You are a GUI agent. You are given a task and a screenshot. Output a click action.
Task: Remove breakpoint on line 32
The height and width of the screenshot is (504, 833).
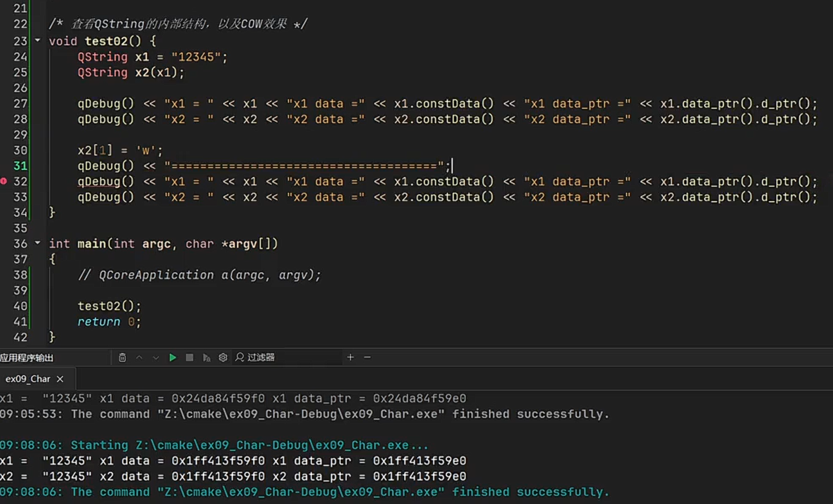point(4,181)
